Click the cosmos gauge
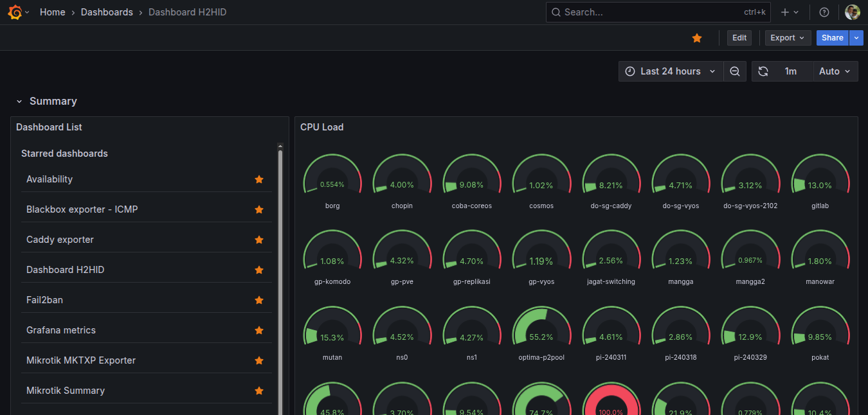Screen dimensions: 868x415 (541, 175)
